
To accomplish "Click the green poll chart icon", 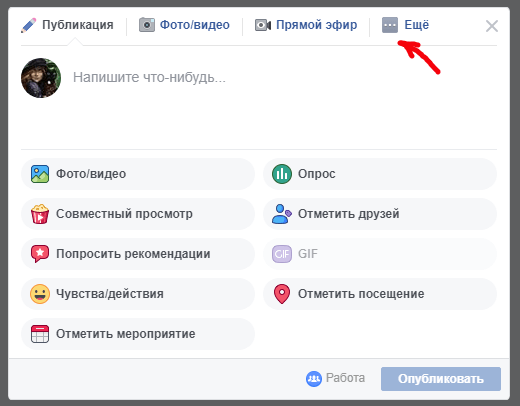I will click(x=282, y=174).
